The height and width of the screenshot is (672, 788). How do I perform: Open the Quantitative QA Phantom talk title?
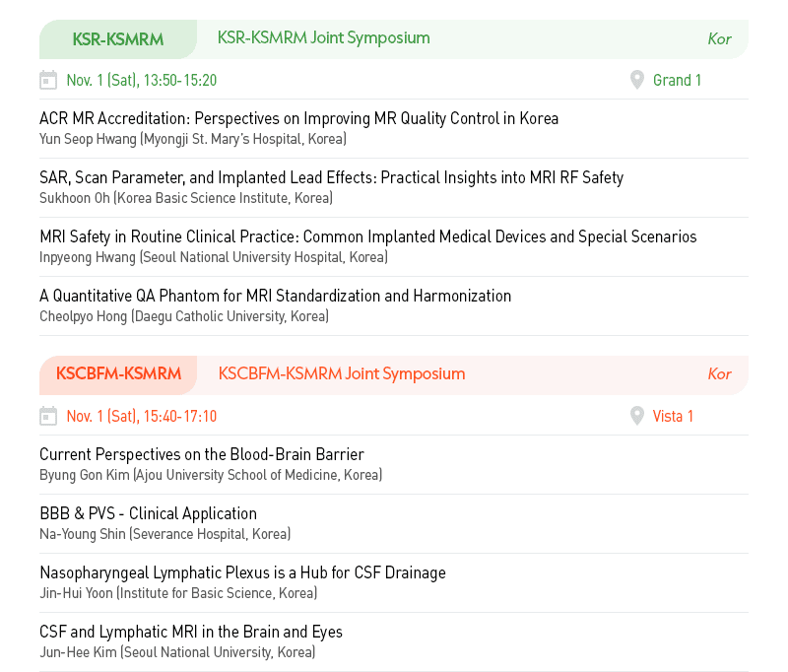pos(276,296)
